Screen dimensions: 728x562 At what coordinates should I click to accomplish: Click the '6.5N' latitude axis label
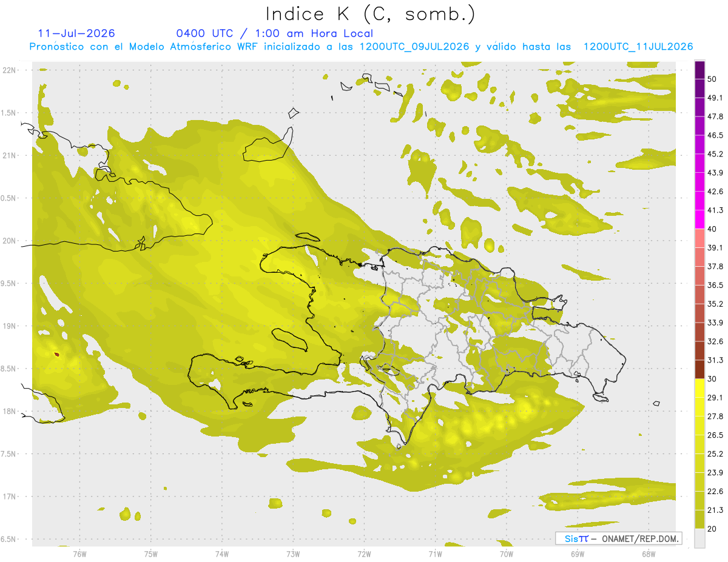click(x=9, y=540)
